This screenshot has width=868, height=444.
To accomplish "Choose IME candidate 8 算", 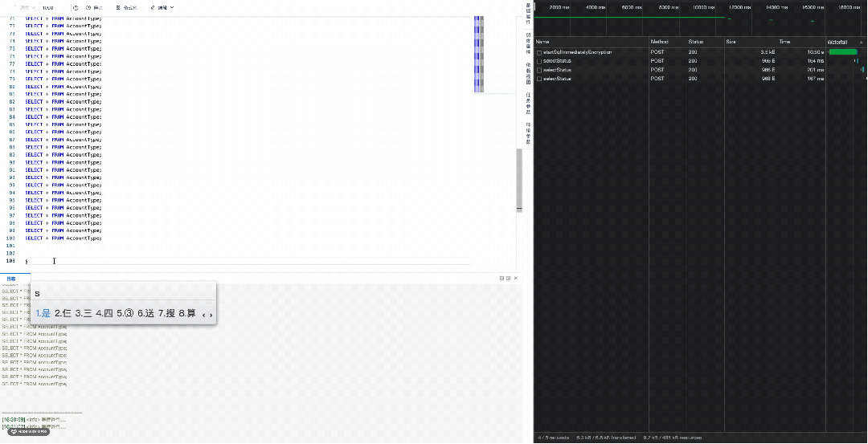I will 187,313.
